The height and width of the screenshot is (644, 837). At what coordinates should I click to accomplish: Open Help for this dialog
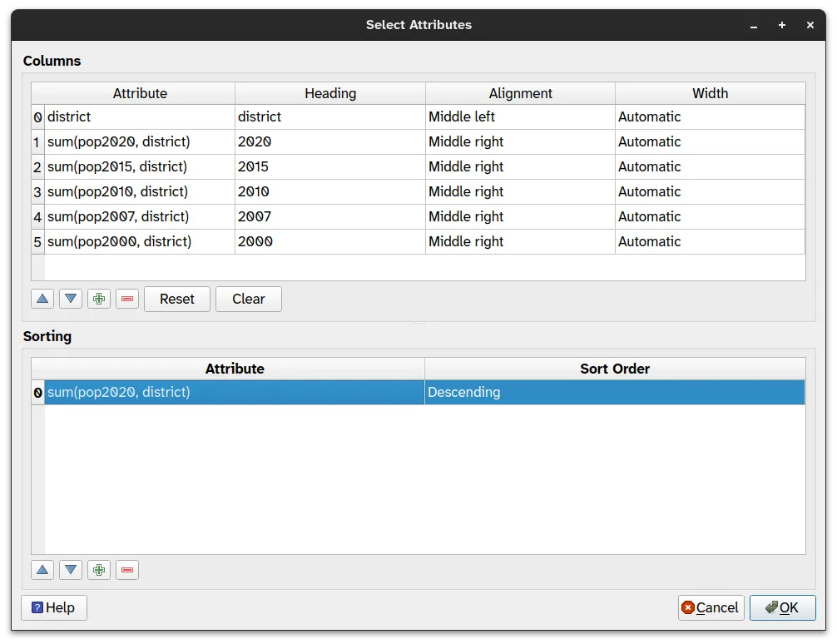click(x=54, y=607)
